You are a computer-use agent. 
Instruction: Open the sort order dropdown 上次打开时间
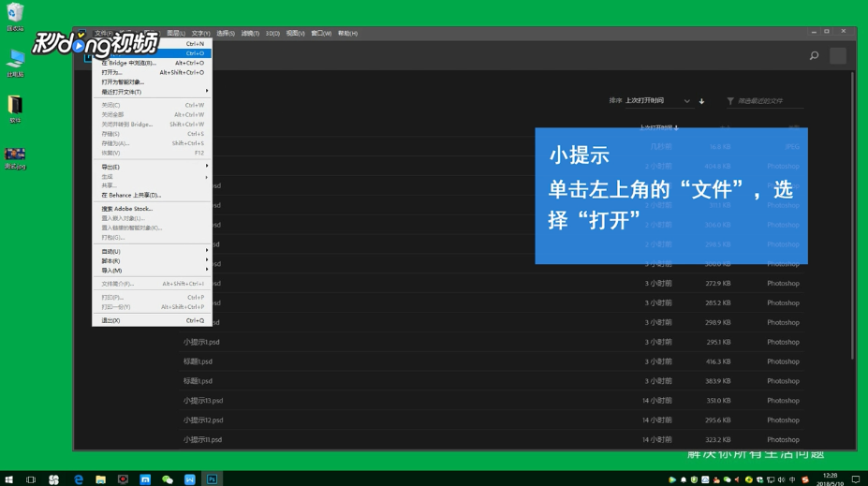point(657,101)
